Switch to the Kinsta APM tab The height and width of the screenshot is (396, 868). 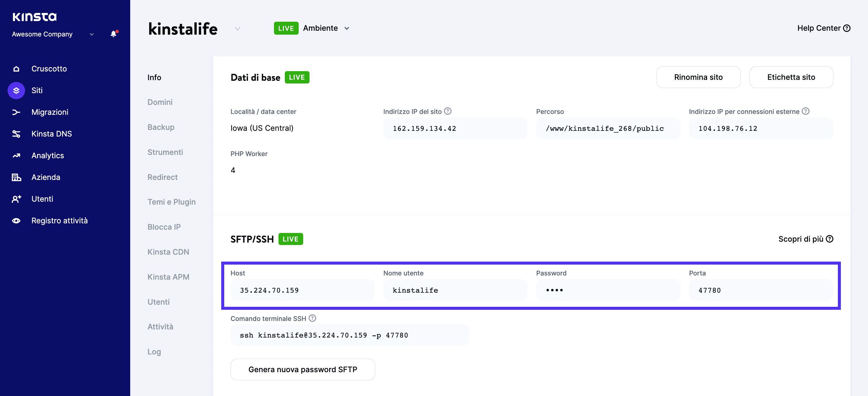point(168,277)
